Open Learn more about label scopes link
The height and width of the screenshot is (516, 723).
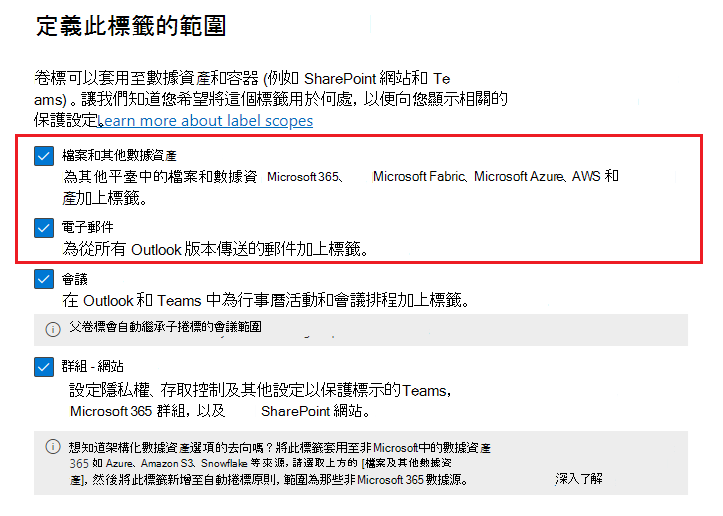(206, 121)
